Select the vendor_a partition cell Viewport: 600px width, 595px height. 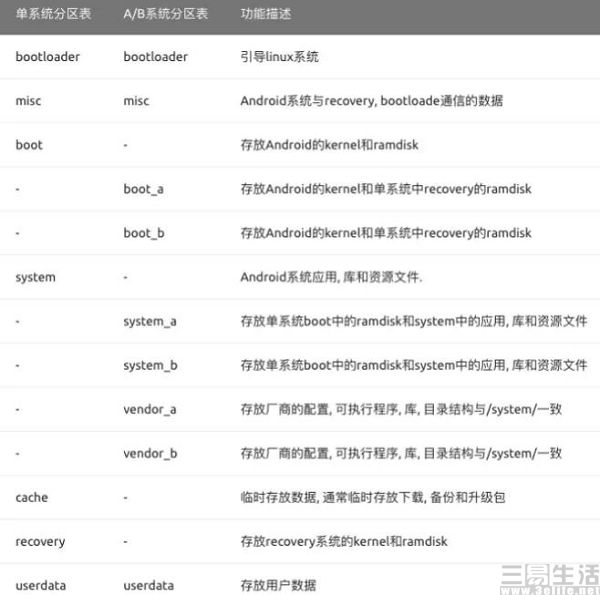click(150, 409)
